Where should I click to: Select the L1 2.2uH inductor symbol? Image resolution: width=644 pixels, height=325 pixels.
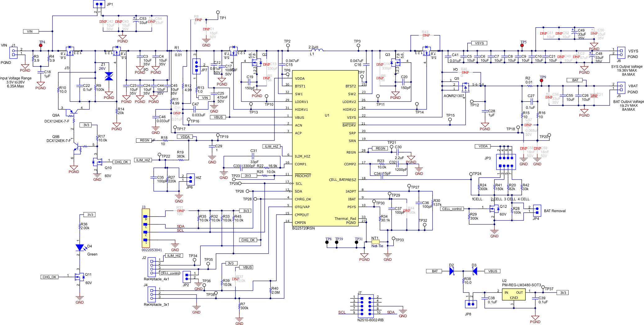click(316, 49)
